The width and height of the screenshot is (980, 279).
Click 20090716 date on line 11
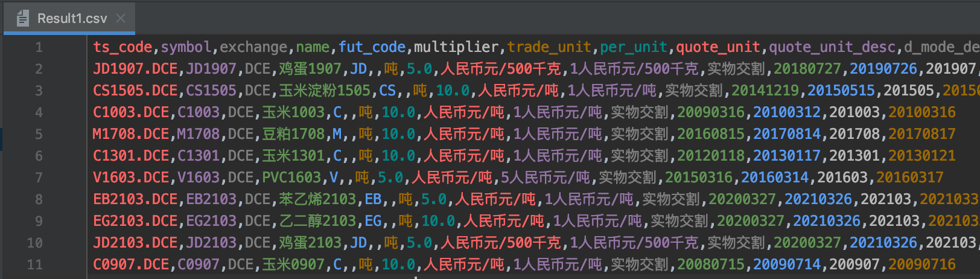tap(921, 265)
